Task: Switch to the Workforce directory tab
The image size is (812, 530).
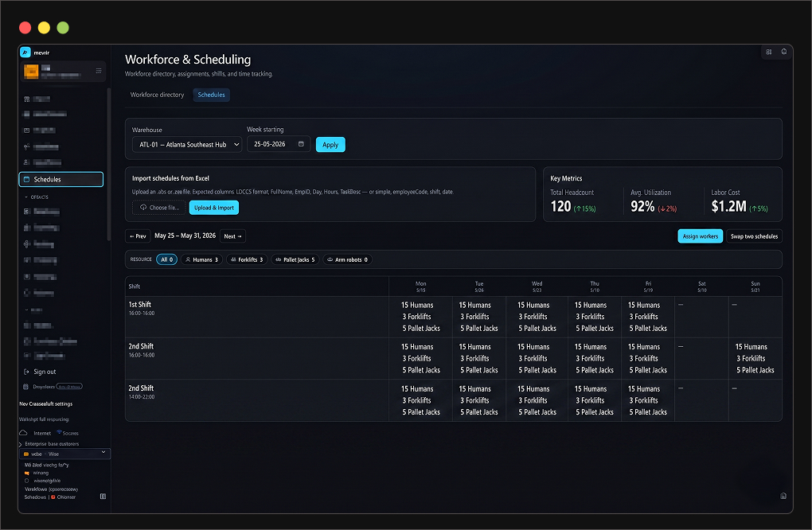Action: [158, 95]
